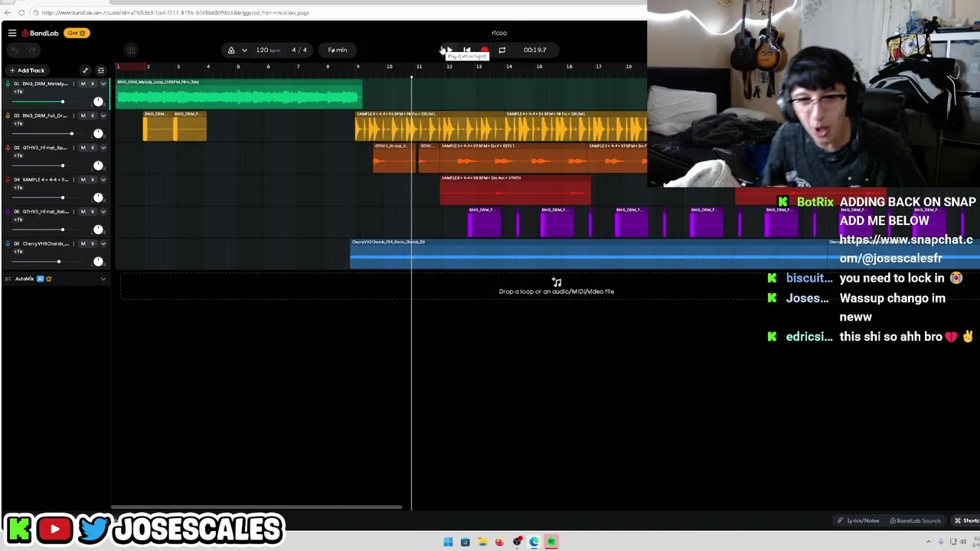Expand track 01 BNG_DRM_Melody chevron
Screen dimensions: 980x551
coord(103,83)
